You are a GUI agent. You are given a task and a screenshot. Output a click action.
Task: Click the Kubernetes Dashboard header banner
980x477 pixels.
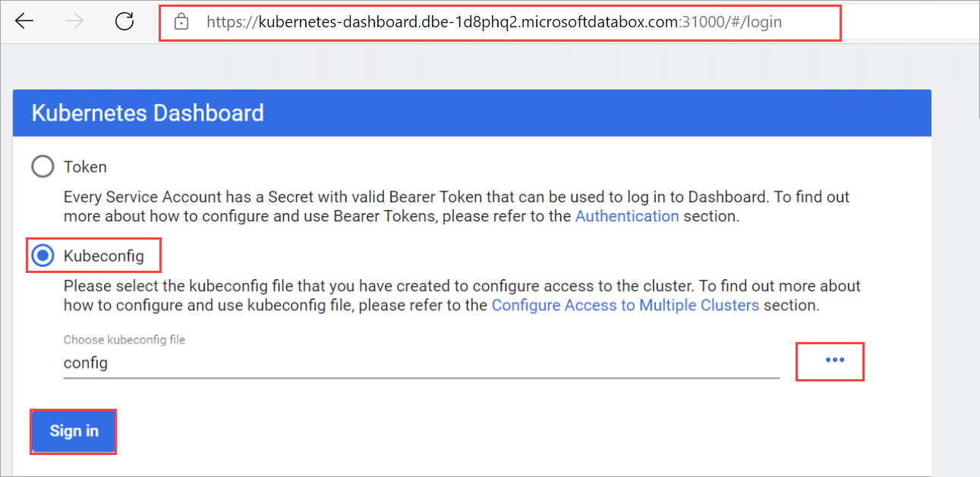(x=471, y=112)
